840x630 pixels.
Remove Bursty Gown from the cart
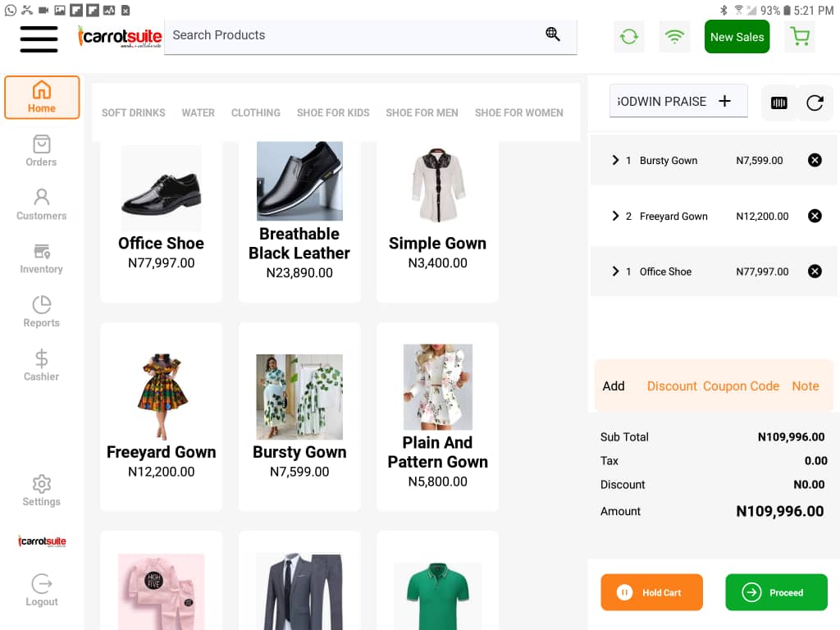tap(815, 161)
